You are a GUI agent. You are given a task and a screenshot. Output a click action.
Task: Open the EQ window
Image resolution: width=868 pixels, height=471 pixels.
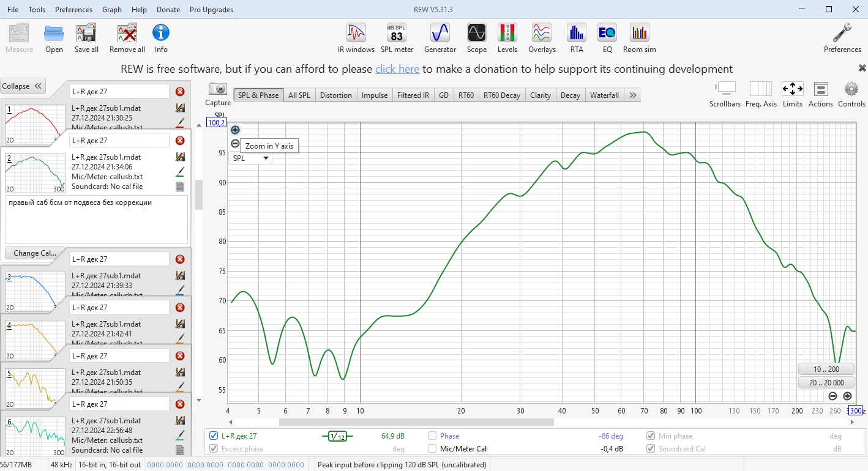coord(607,38)
